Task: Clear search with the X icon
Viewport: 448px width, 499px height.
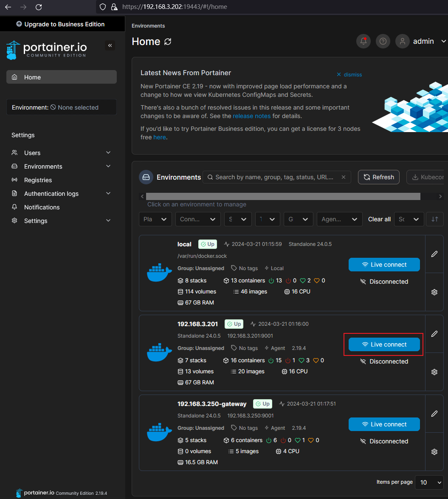Action: [x=344, y=177]
